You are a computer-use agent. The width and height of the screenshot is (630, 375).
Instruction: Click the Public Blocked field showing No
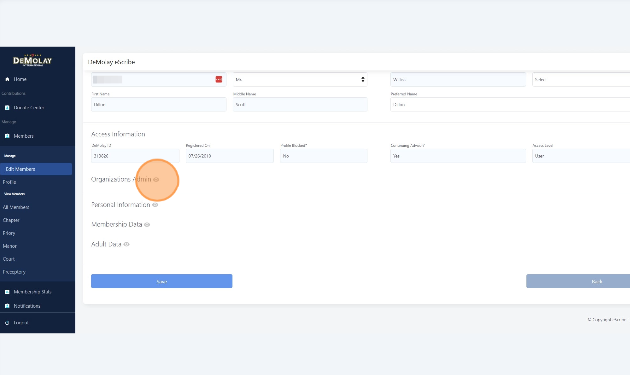pos(324,156)
